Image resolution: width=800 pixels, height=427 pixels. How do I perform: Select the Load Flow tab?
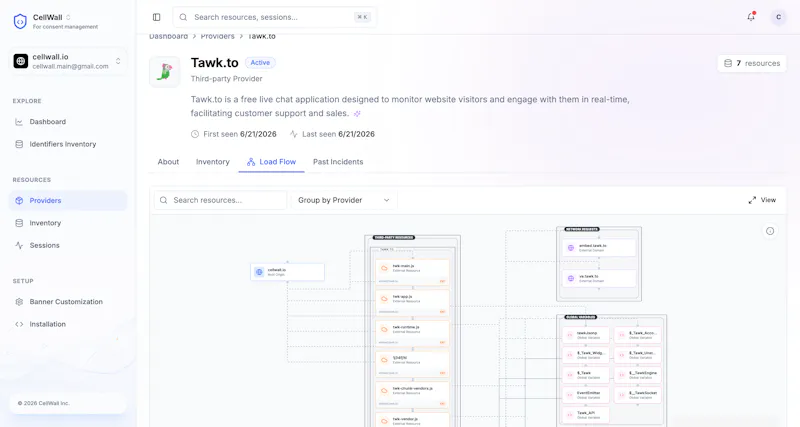271,162
